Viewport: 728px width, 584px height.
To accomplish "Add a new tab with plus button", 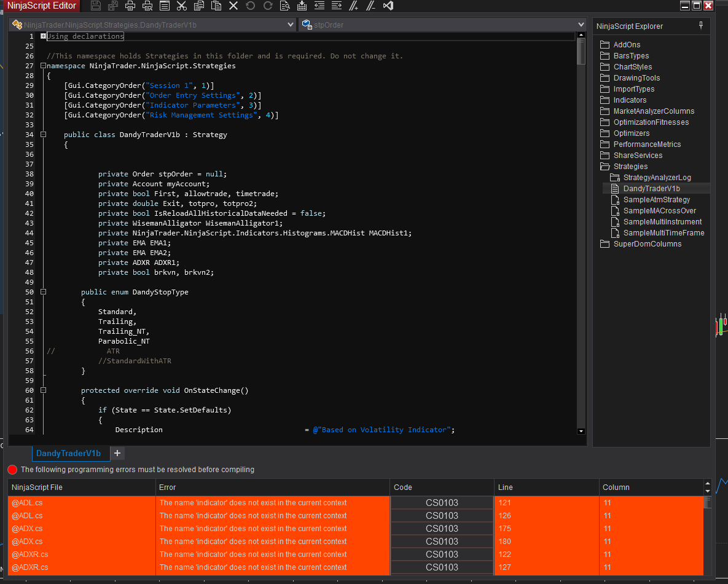I will (x=117, y=454).
